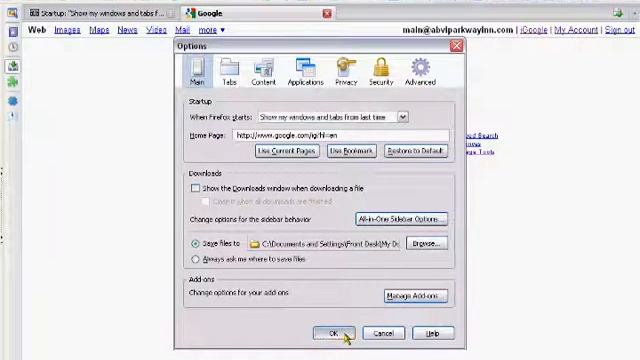Click the Sign out link
Image resolution: width=640 pixels, height=360 pixels.
pyautogui.click(x=620, y=30)
